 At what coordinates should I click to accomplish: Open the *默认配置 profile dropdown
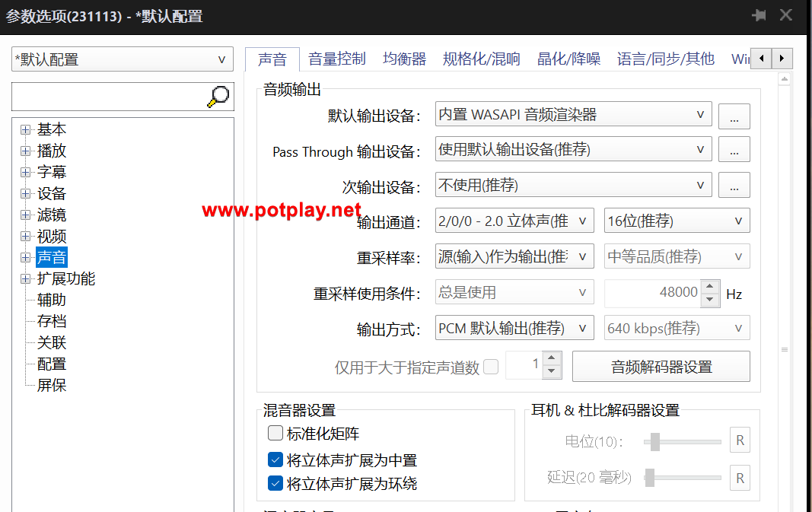click(x=123, y=59)
